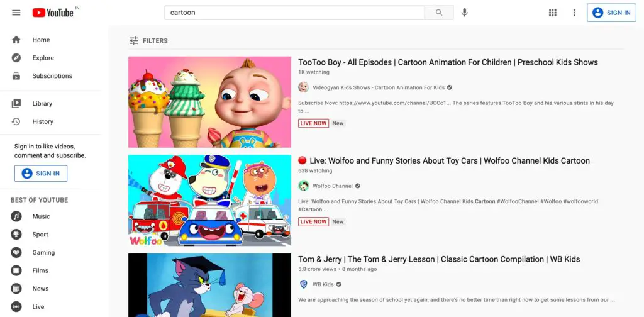Click '5.8 crore views' under Tom & Jerry
The height and width of the screenshot is (317, 644).
click(x=318, y=269)
